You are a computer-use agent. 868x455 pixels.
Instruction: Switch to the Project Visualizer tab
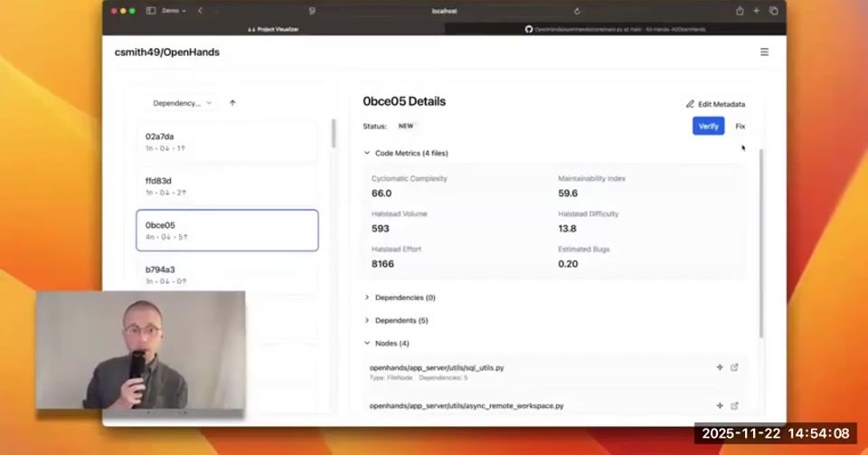pyautogui.click(x=273, y=29)
